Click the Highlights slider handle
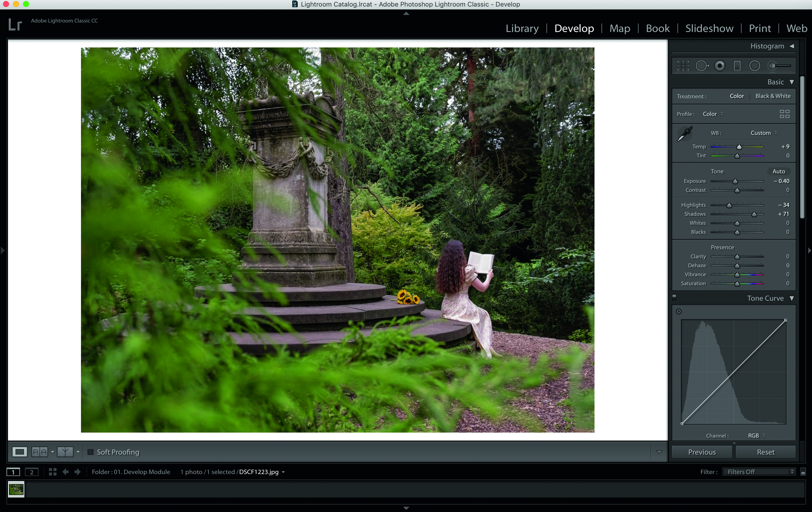The height and width of the screenshot is (512, 812). (729, 205)
